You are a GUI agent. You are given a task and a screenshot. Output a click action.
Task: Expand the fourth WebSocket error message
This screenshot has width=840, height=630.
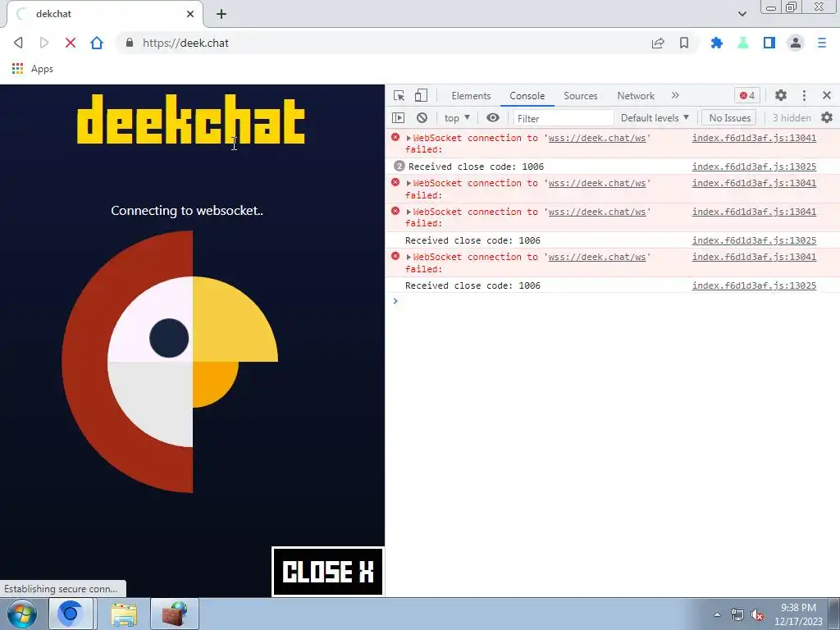click(409, 257)
